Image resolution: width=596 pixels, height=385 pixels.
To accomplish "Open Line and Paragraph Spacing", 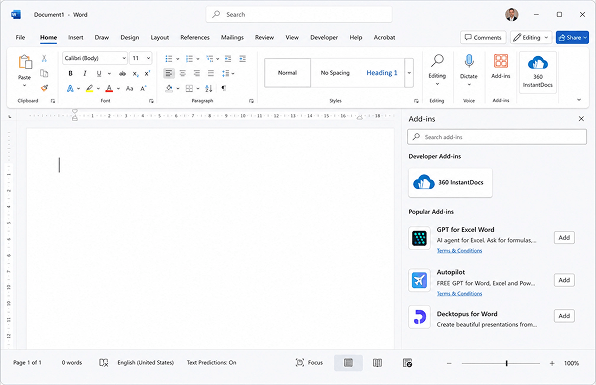I will [226, 73].
